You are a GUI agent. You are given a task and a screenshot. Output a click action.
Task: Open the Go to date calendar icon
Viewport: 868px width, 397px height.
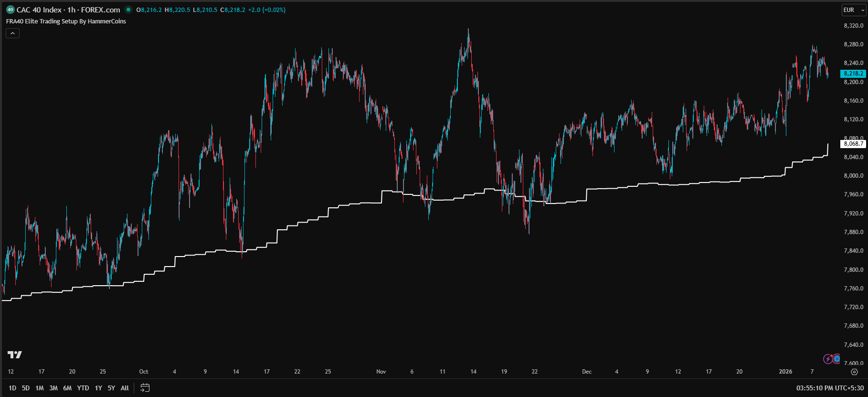(145, 388)
